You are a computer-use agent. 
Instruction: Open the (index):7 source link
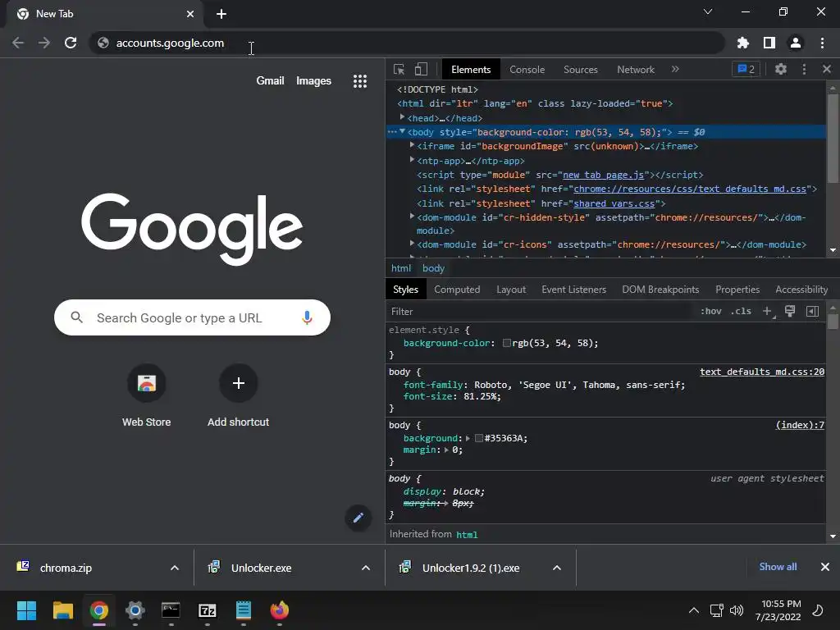(x=800, y=426)
